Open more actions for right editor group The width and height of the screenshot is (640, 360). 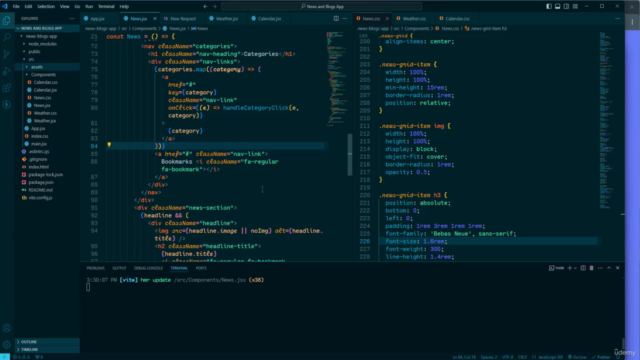tap(618, 18)
